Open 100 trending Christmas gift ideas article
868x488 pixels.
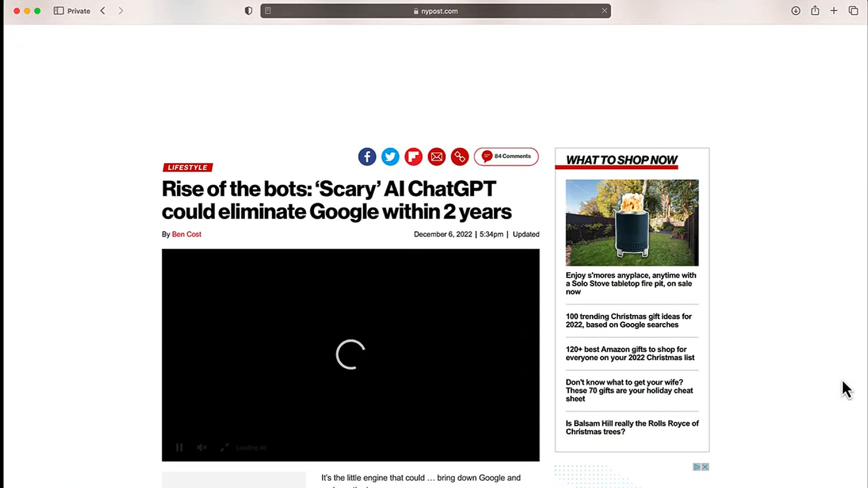(629, 320)
